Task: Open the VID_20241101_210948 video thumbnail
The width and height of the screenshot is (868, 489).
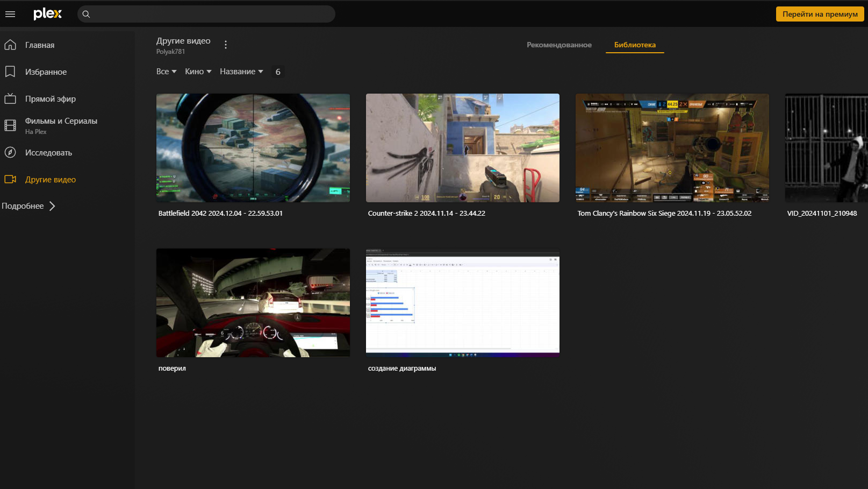Action: pos(827,148)
